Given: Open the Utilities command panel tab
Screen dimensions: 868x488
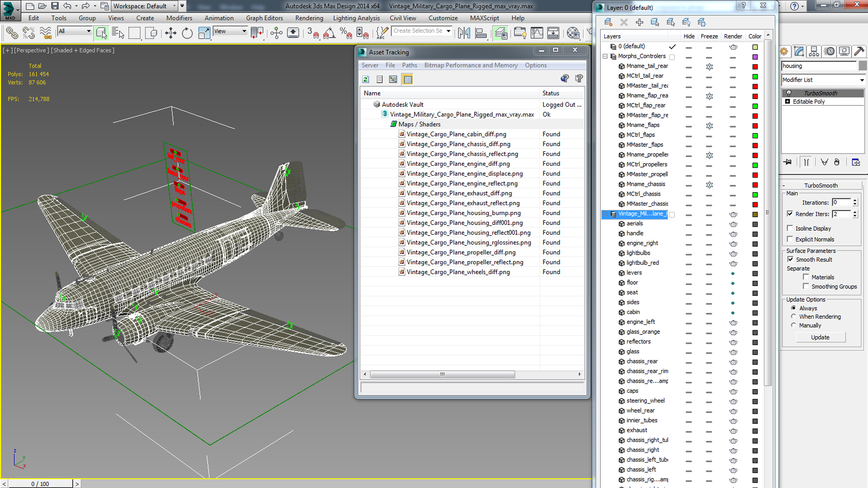Looking at the screenshot, I should pos(859,52).
